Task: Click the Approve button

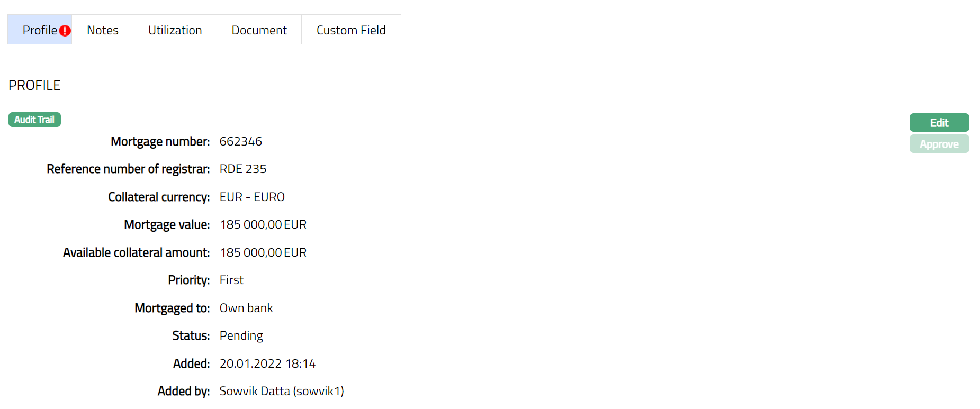Action: click(x=939, y=144)
